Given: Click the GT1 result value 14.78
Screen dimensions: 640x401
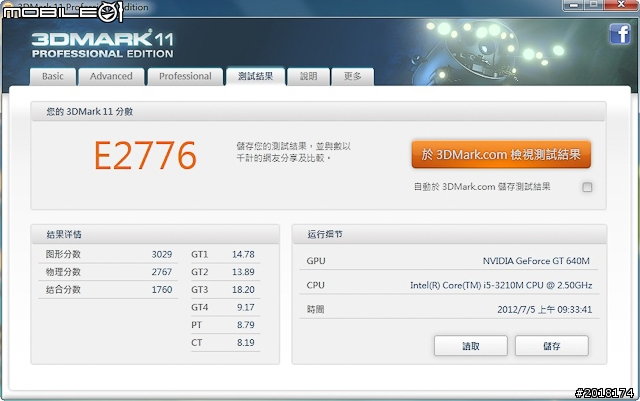Looking at the screenshot, I should click(242, 255).
